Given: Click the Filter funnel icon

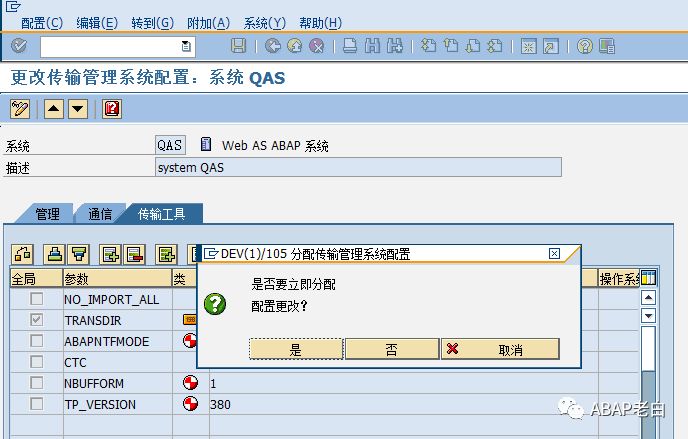Looking at the screenshot, I should click(79, 254).
